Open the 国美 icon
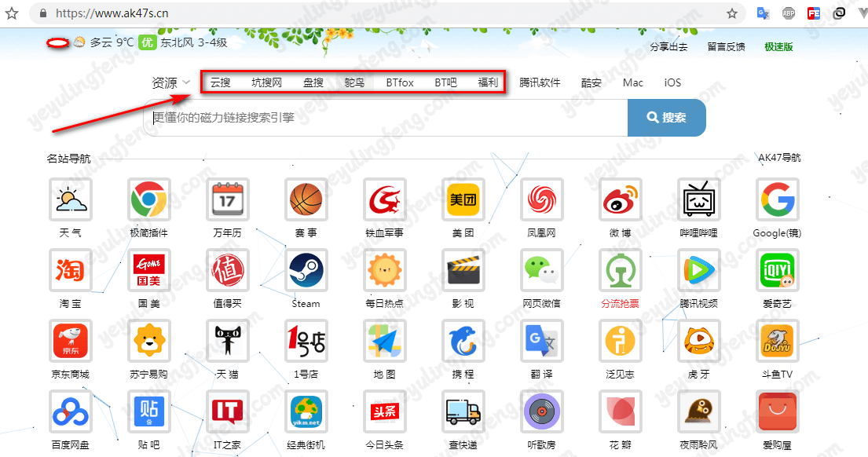Viewport: 868px width, 457px height. click(x=149, y=270)
